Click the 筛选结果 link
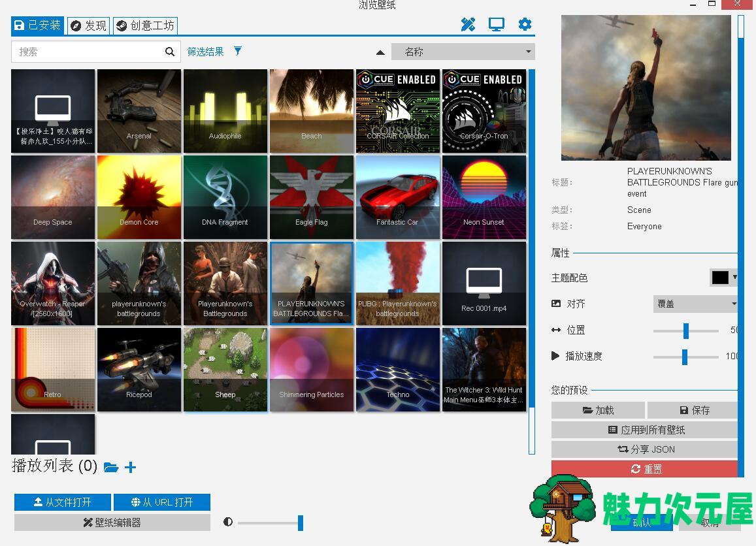 pyautogui.click(x=205, y=52)
